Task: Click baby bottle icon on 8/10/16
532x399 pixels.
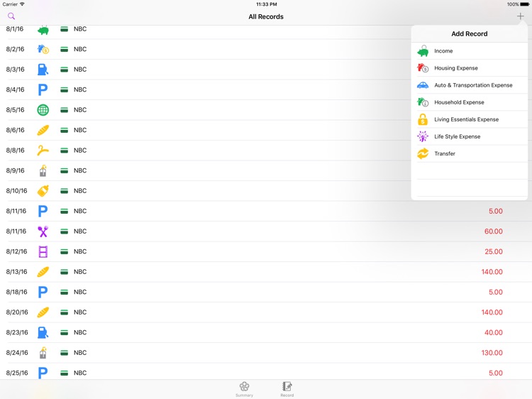Action: coord(43,191)
